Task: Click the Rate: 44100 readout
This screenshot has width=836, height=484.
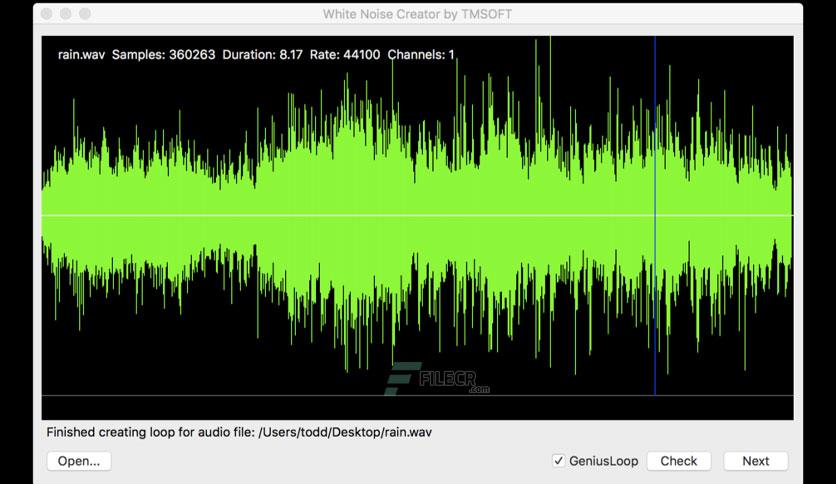Action: tap(345, 54)
